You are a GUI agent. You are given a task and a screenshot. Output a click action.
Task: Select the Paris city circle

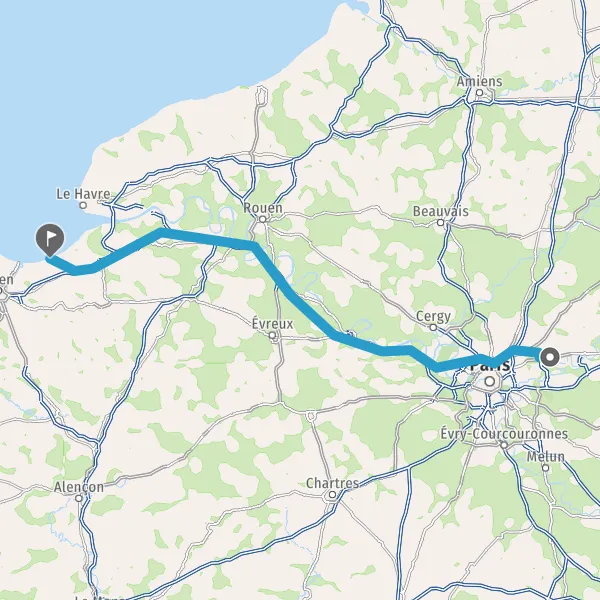click(x=490, y=382)
